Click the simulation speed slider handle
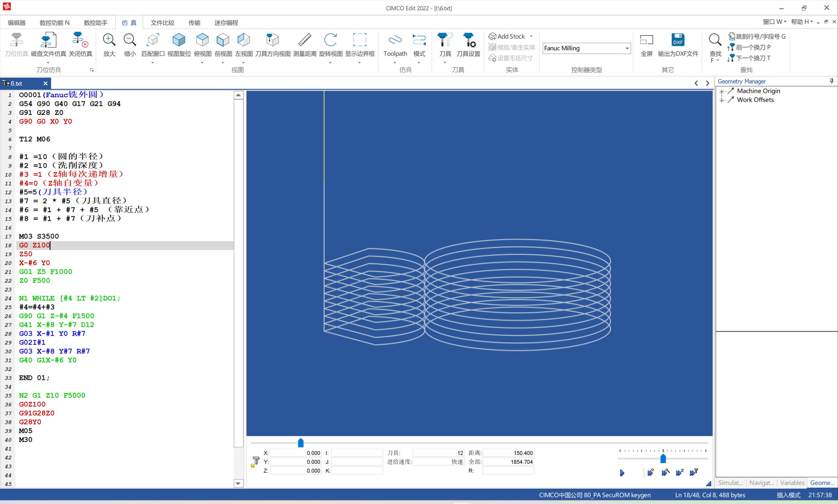838x504 pixels. [x=663, y=459]
